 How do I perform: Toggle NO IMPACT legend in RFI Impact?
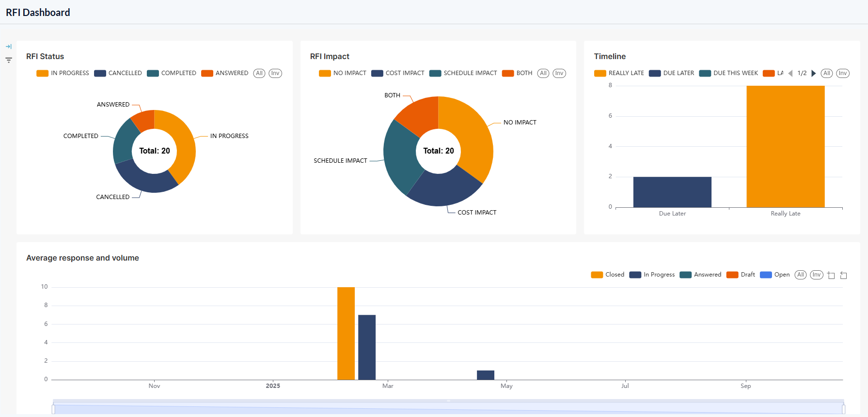coord(343,73)
